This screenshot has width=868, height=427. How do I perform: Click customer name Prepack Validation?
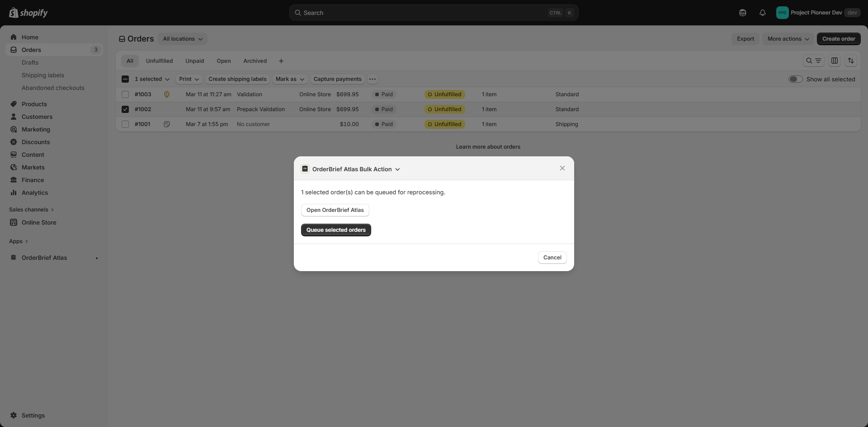(261, 109)
